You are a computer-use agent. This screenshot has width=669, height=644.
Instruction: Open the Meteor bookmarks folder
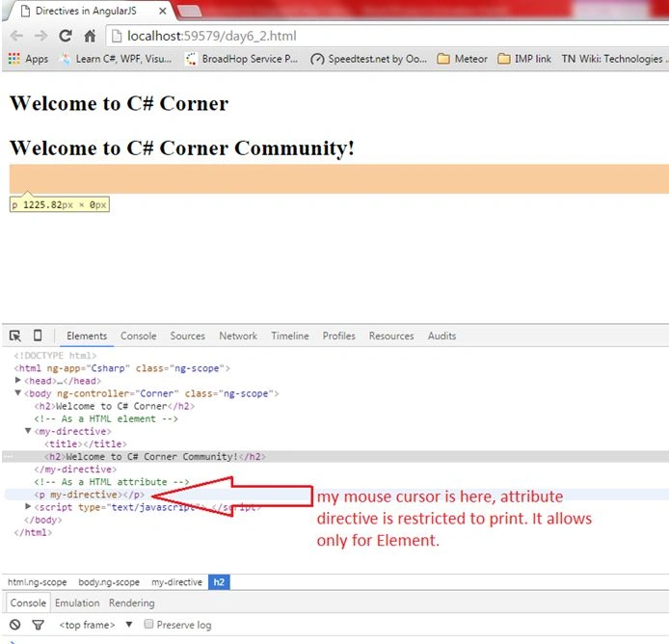(463, 59)
